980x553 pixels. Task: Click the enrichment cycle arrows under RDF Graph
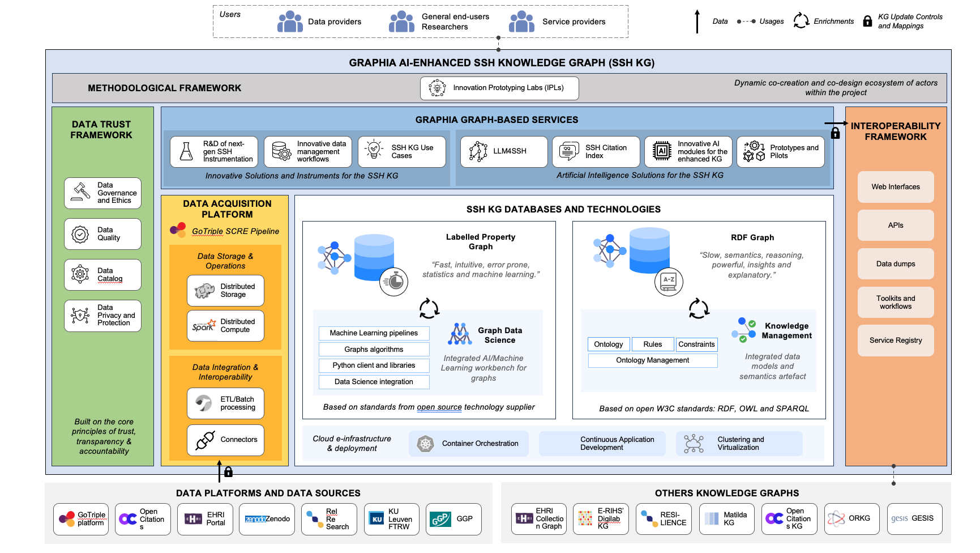[x=699, y=309]
